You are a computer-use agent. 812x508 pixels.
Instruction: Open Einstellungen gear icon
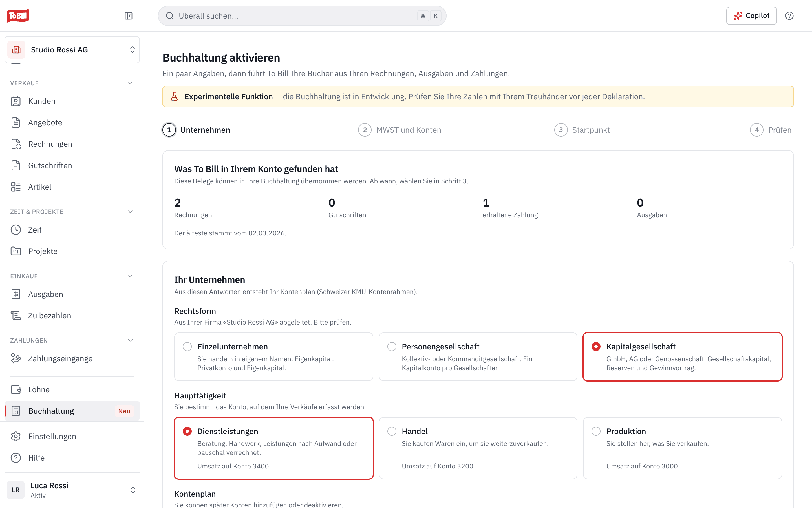(16, 436)
